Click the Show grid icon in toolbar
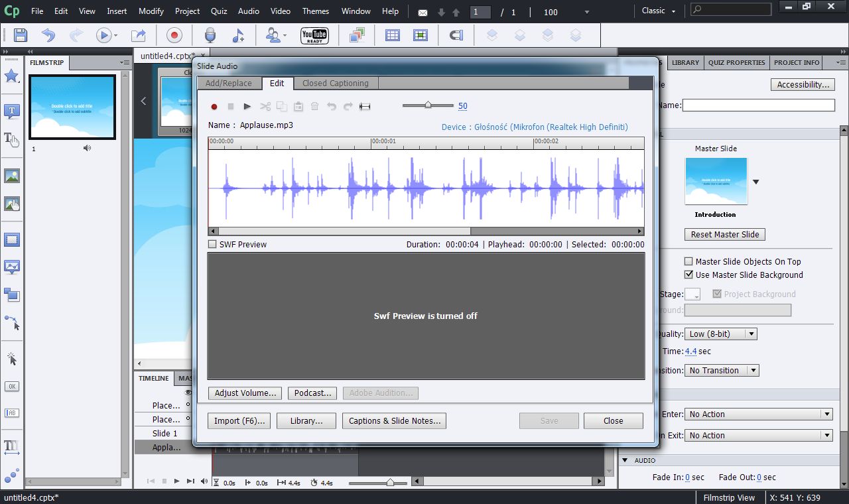 [393, 35]
